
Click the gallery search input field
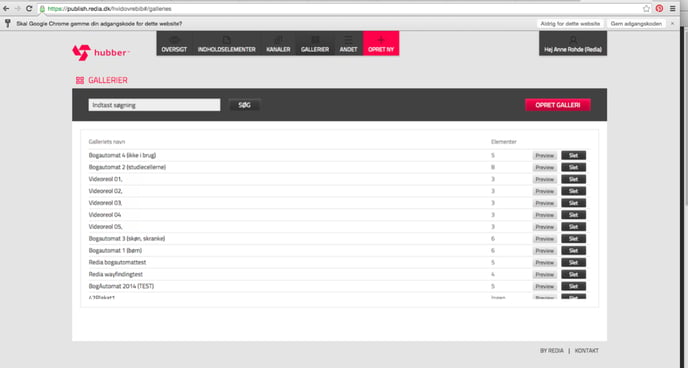point(154,105)
